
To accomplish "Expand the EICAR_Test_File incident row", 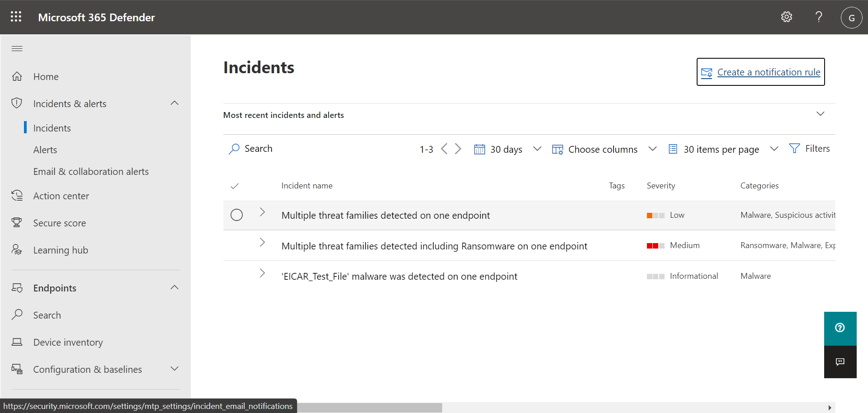I will [x=262, y=273].
